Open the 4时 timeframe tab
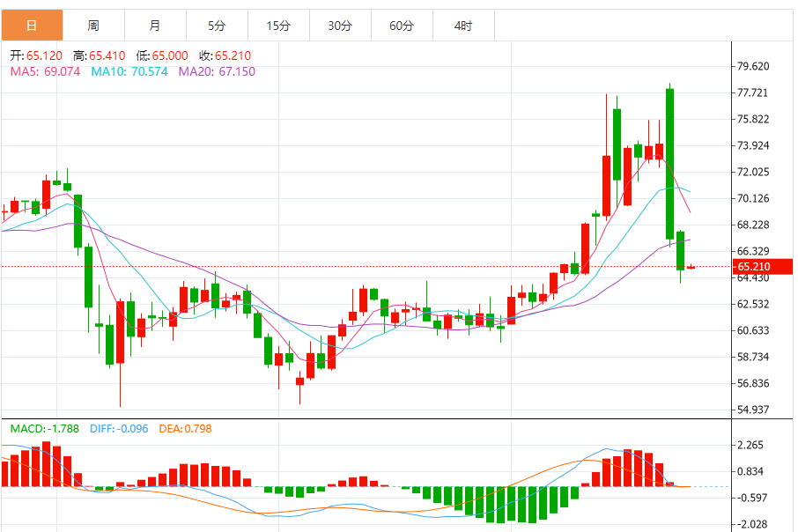Image resolution: width=798 pixels, height=532 pixels. click(463, 26)
